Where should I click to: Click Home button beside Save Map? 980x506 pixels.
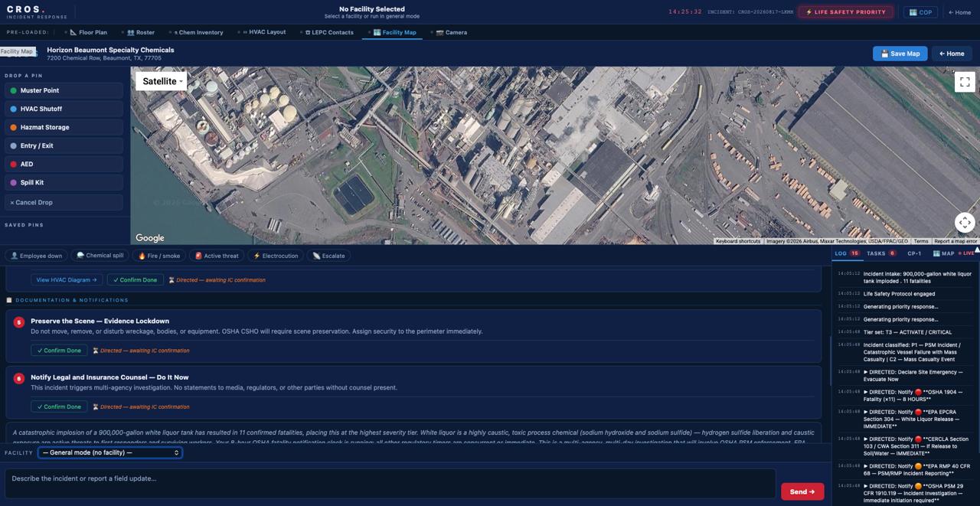click(952, 54)
